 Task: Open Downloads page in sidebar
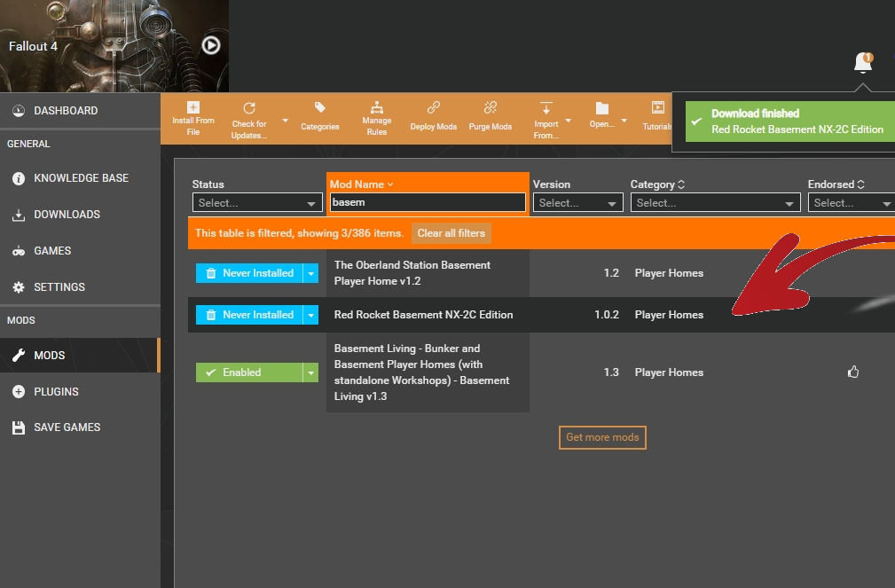(80, 215)
